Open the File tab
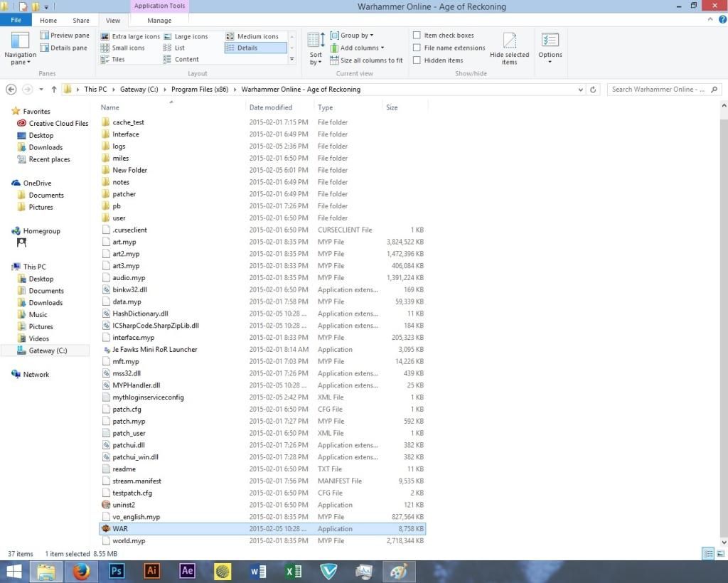728x583 pixels. click(x=16, y=20)
